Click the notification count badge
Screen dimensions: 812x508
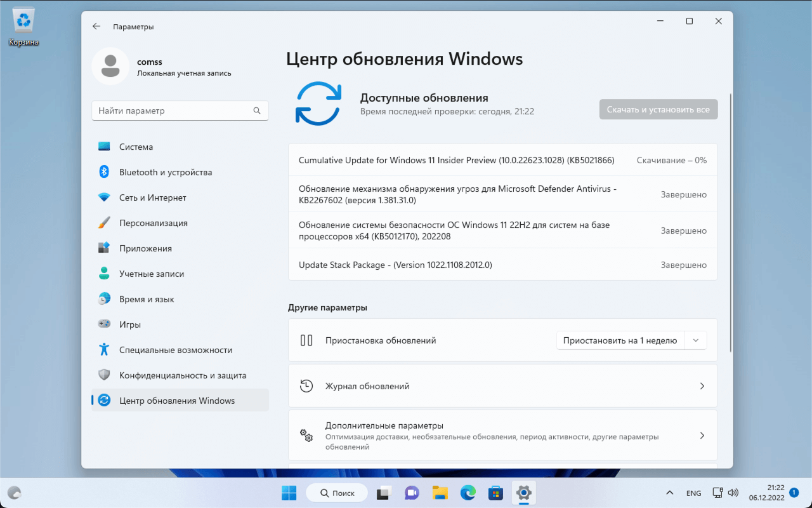pos(794,492)
